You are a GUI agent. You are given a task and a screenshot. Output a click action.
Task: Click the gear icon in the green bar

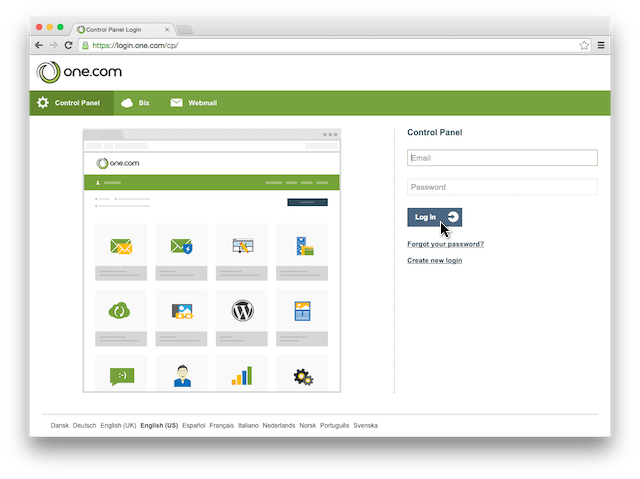pyautogui.click(x=42, y=103)
